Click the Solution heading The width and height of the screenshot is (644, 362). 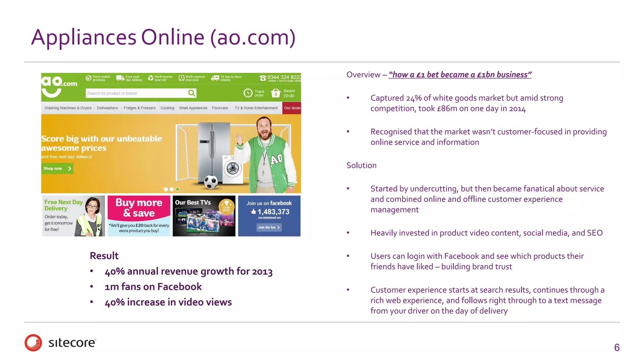click(361, 165)
